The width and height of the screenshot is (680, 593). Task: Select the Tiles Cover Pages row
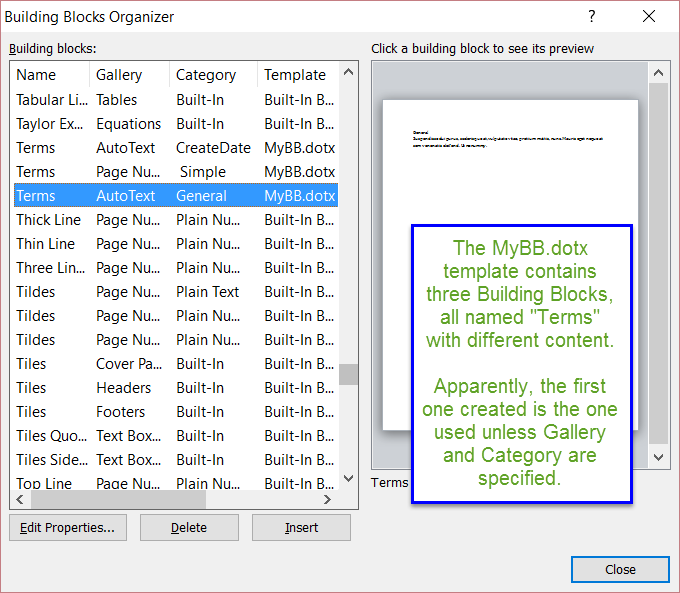(x=176, y=364)
